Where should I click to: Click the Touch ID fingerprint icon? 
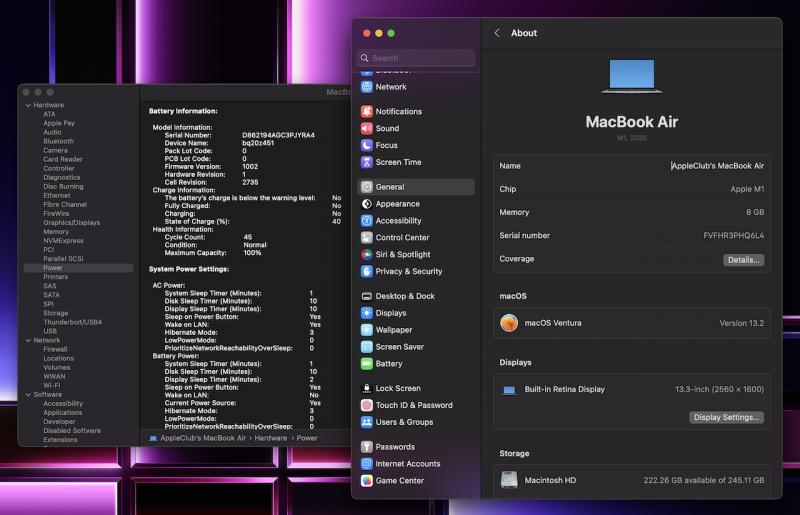point(366,405)
